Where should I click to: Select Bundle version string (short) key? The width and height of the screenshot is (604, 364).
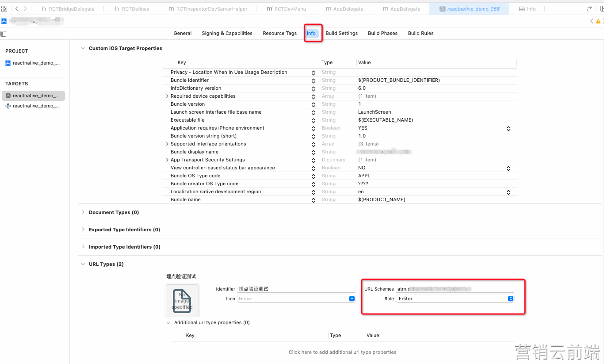[x=203, y=136]
